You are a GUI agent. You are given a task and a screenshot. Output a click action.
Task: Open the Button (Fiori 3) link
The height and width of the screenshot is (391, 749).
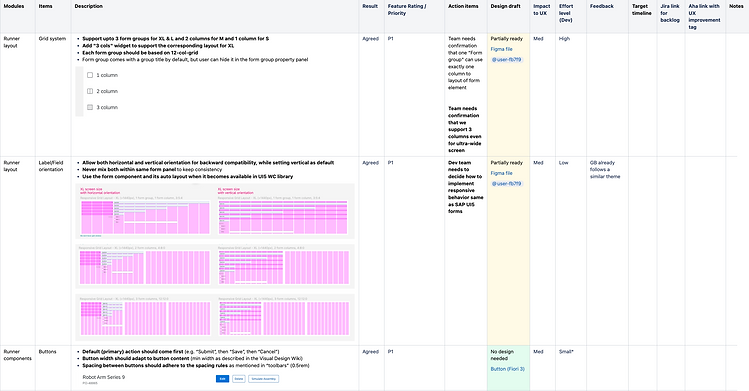(x=507, y=369)
